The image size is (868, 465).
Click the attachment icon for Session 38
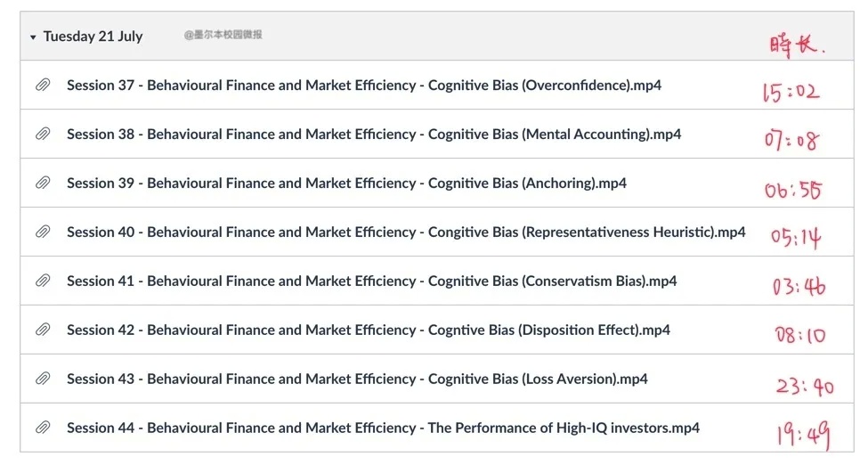(43, 134)
